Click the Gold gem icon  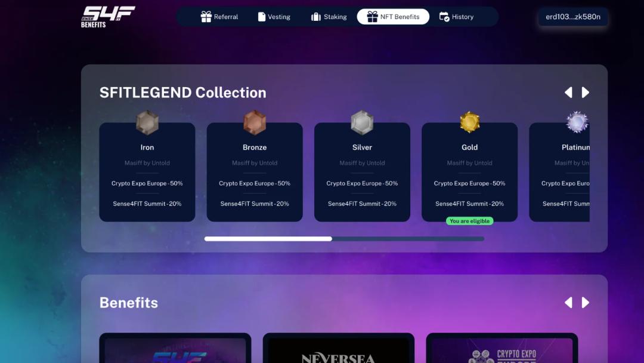pos(469,122)
